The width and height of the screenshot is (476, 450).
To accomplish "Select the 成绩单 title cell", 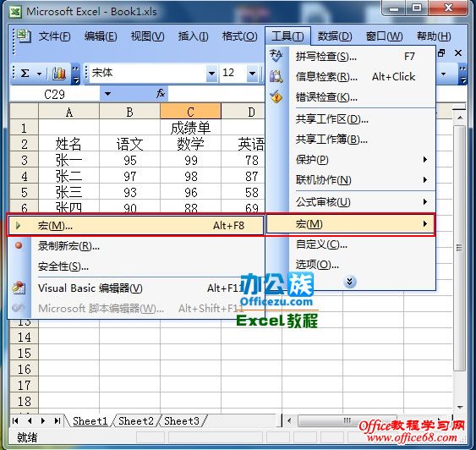I will pyautogui.click(x=190, y=128).
